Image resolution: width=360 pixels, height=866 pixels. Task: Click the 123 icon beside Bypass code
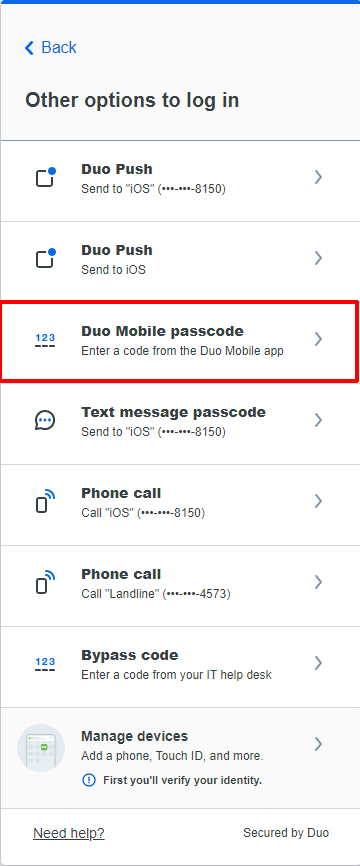tap(45, 663)
